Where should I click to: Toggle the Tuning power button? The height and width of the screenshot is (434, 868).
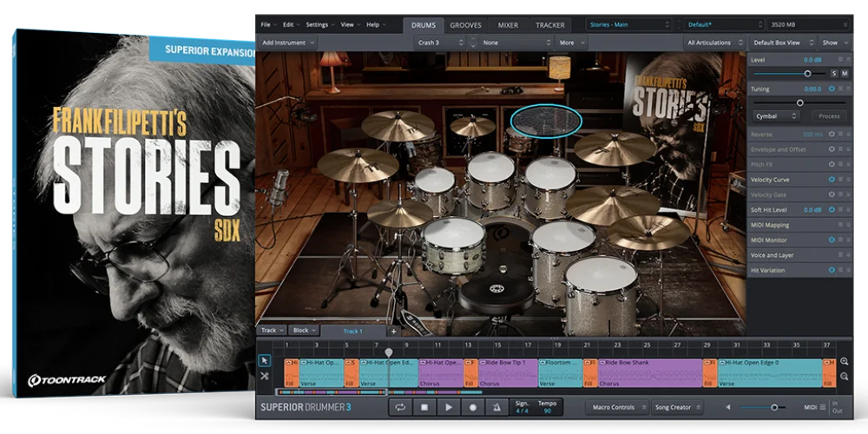point(832,89)
